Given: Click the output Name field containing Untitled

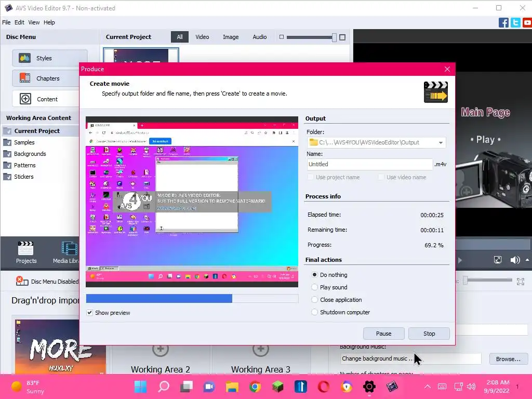Looking at the screenshot, I should click(370, 164).
